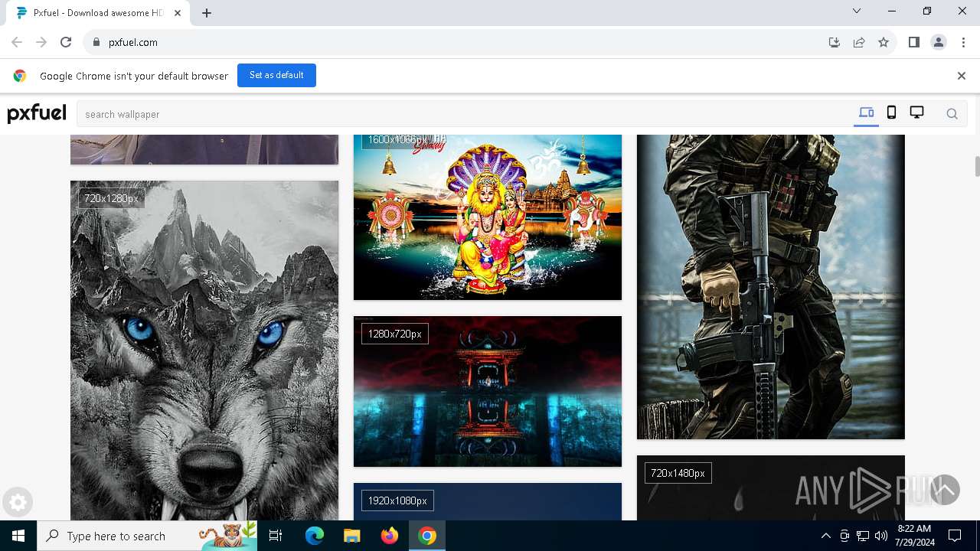
Task: Go back to previous page
Action: (x=17, y=42)
